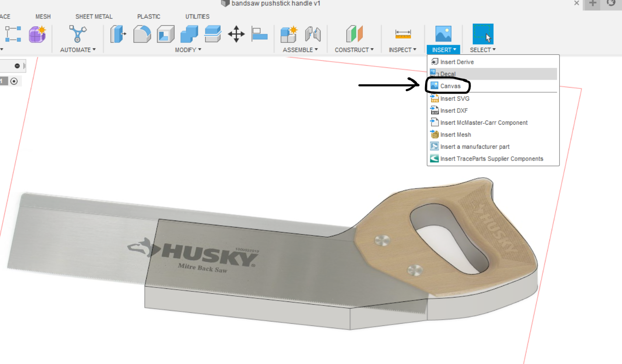Open the PLASTIC tab

[149, 17]
